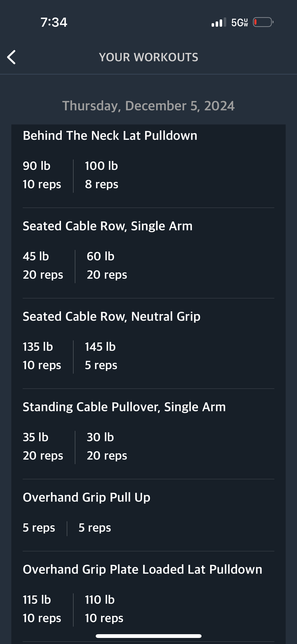Tap the 145 lb 5 reps set
The image size is (297, 644).
point(101,356)
